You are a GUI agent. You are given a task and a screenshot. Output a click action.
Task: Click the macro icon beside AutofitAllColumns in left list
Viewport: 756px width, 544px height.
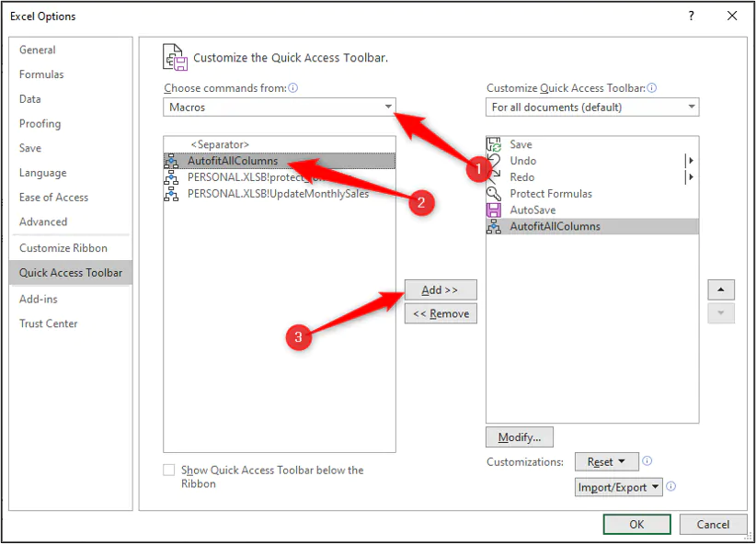click(171, 161)
